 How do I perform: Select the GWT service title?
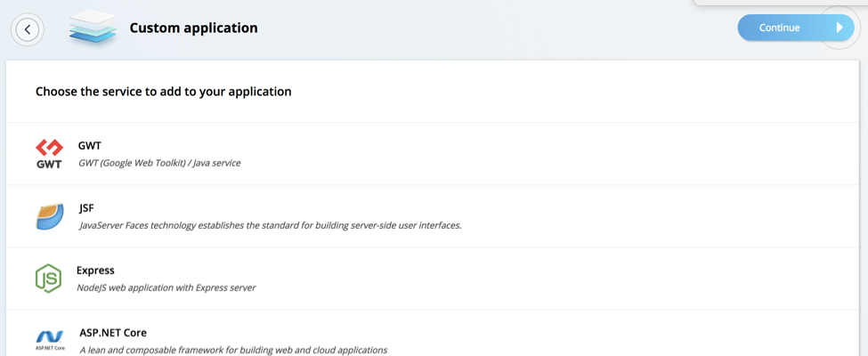pos(90,146)
